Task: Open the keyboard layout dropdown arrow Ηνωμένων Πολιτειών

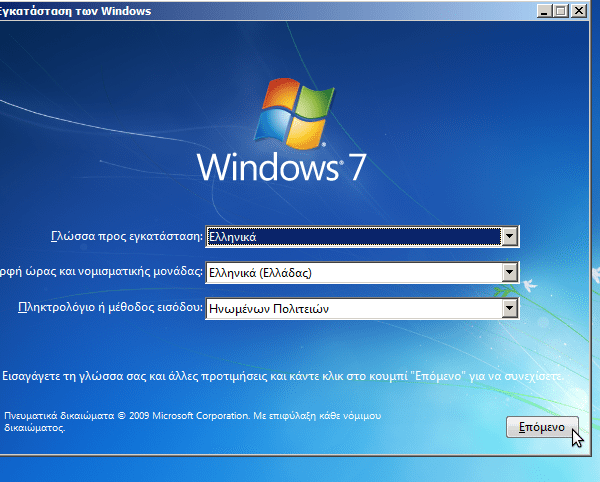Action: [509, 308]
